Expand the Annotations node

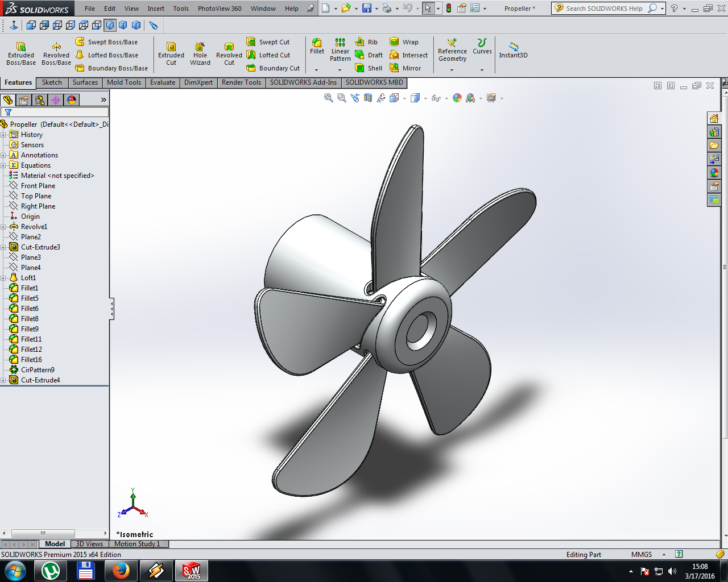(x=3, y=155)
